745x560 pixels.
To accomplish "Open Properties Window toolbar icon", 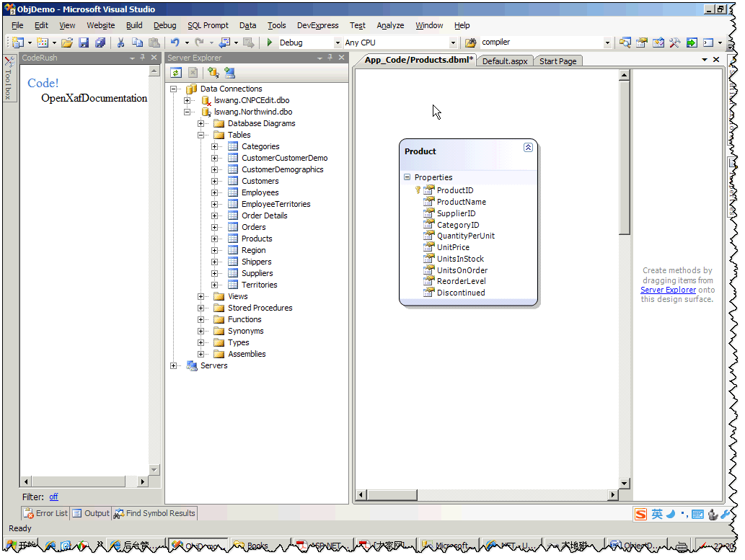I will 642,43.
